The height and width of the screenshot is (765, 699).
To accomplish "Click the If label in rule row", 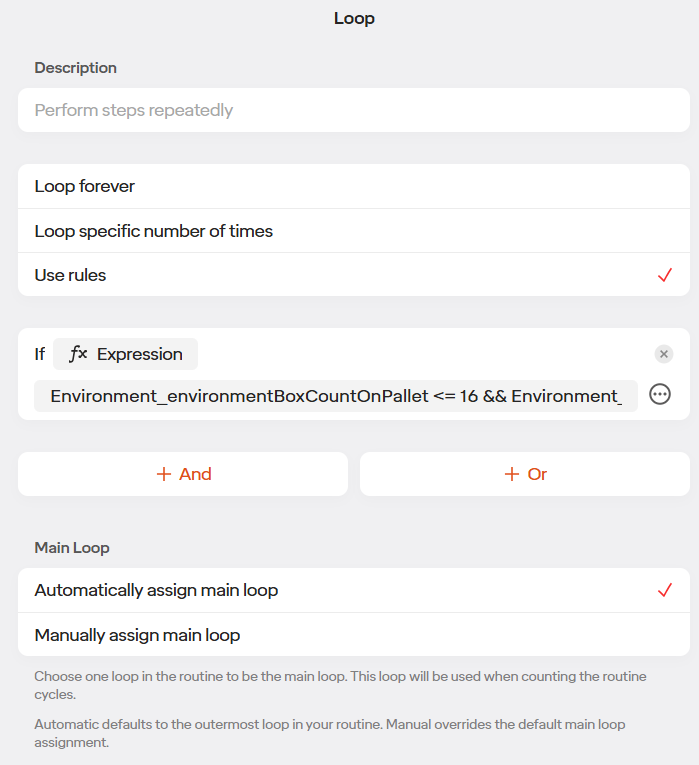I will click(40, 354).
